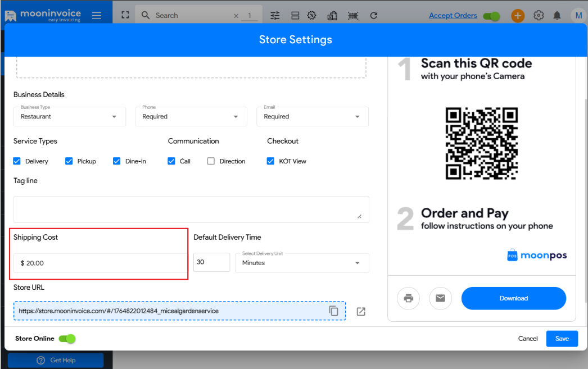This screenshot has height=369, width=588.
Task: Toggle fullscreen mode icon
Action: (125, 16)
